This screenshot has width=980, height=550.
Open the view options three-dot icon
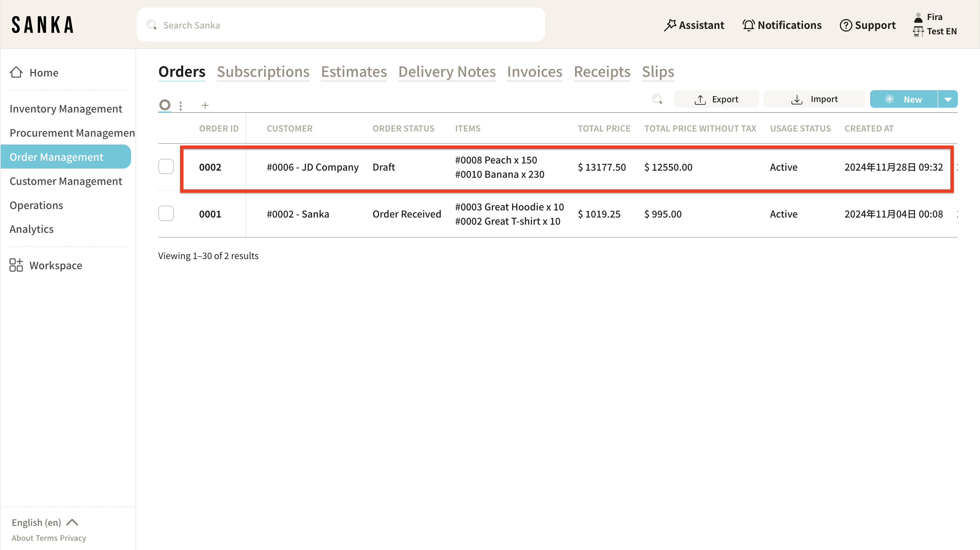(181, 105)
